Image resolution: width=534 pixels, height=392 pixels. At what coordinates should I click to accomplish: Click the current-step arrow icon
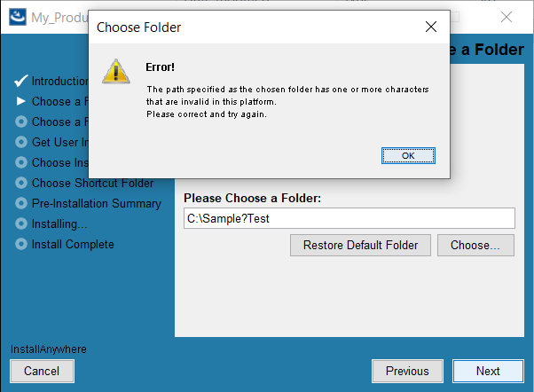pos(21,101)
